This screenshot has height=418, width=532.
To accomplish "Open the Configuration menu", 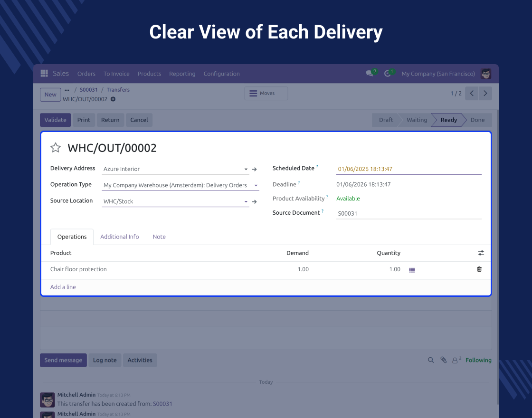I will tap(221, 74).
